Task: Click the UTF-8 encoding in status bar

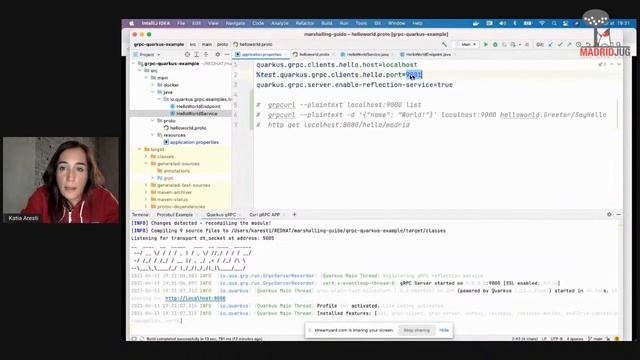Action: 557,339
